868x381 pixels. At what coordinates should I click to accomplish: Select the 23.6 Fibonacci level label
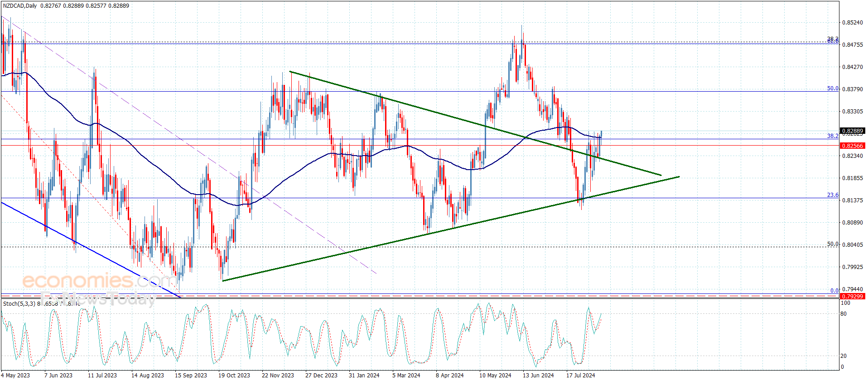833,195
